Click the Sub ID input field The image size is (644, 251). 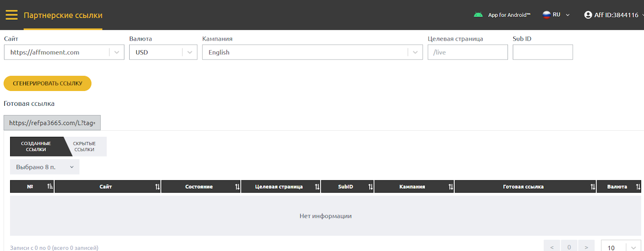coord(542,52)
